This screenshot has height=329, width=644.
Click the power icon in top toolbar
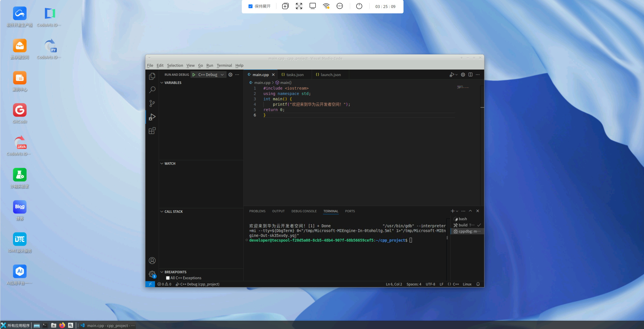359,6
